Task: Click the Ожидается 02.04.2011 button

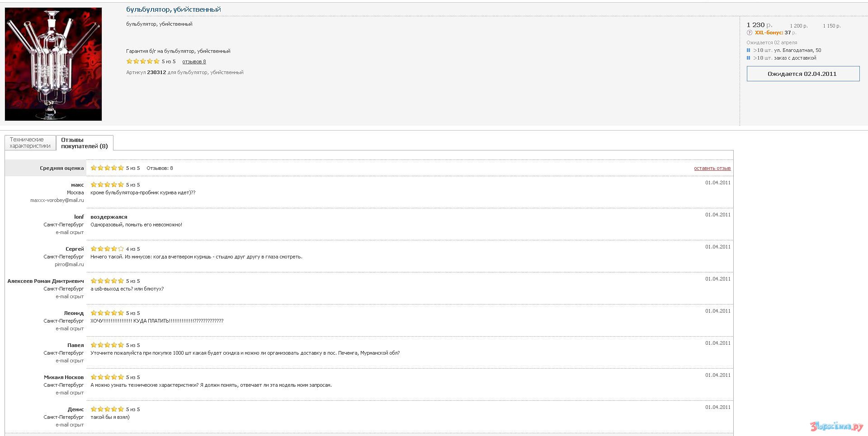Action: coord(802,74)
